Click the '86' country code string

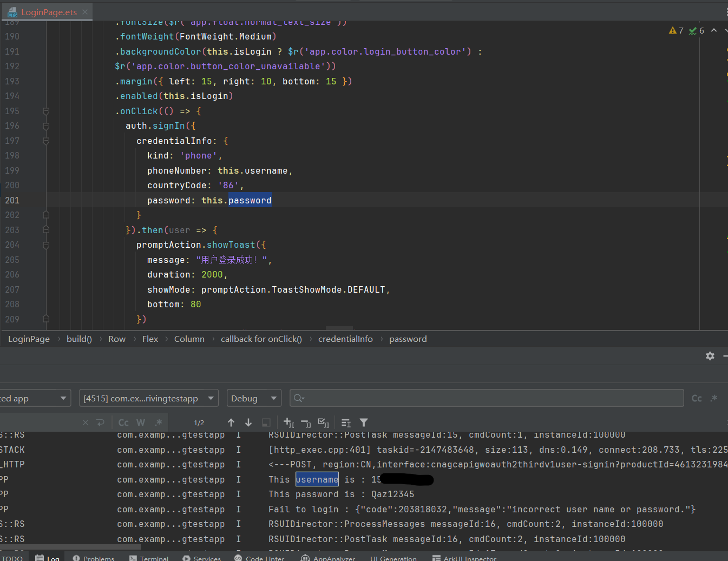(228, 186)
